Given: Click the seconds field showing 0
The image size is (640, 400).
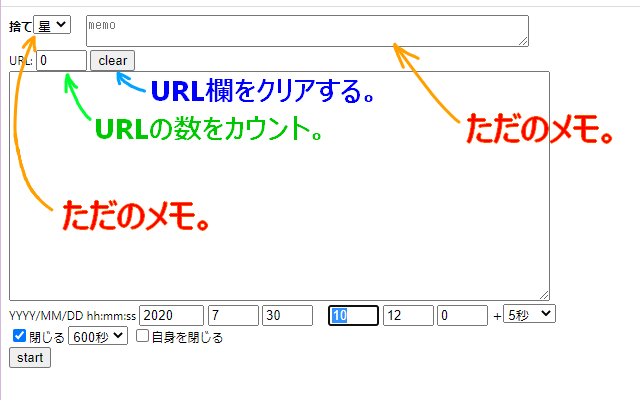Looking at the screenshot, I should tap(462, 316).
